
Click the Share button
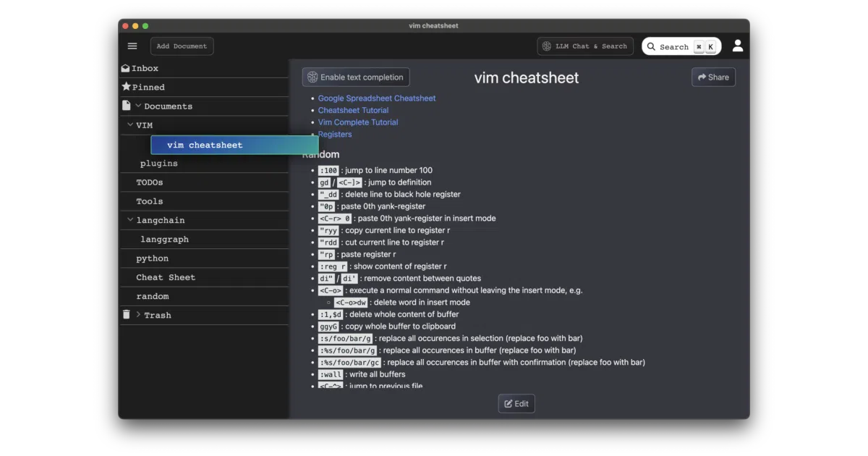713,77
